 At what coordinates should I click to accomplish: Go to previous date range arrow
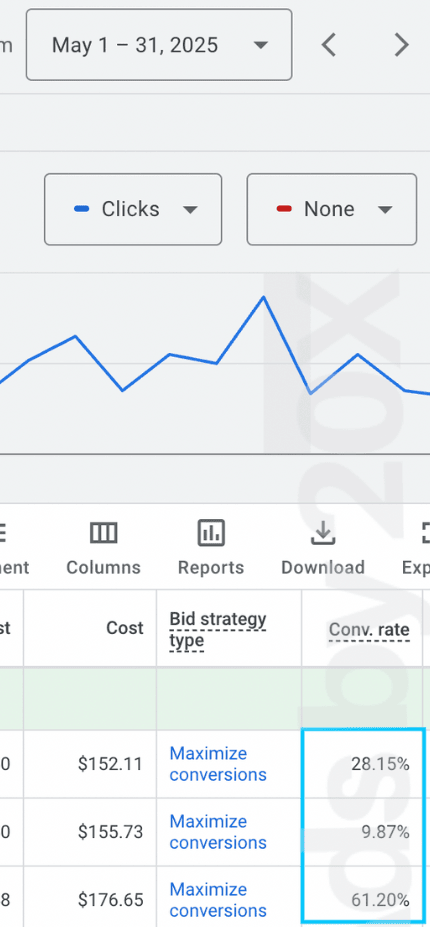[x=328, y=45]
